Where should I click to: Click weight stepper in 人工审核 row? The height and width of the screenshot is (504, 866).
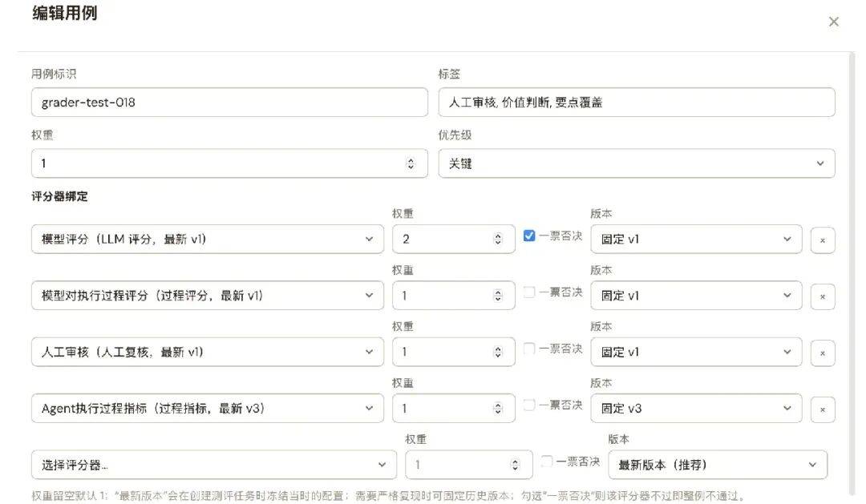498,352
